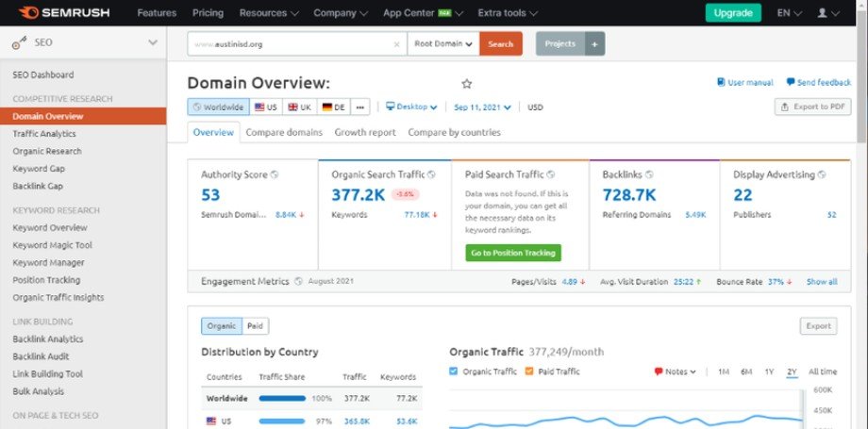Add a new project with plus icon
The width and height of the screenshot is (868, 429).
[594, 44]
